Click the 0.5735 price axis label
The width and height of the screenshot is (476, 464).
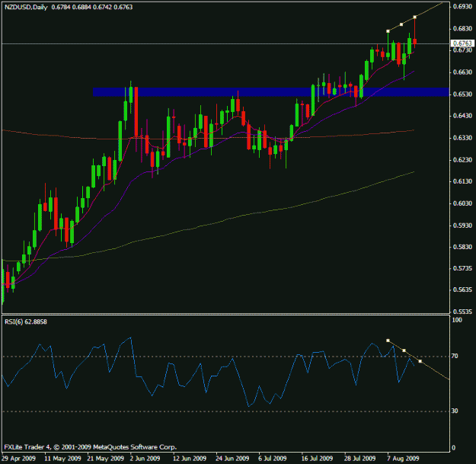(x=462, y=268)
